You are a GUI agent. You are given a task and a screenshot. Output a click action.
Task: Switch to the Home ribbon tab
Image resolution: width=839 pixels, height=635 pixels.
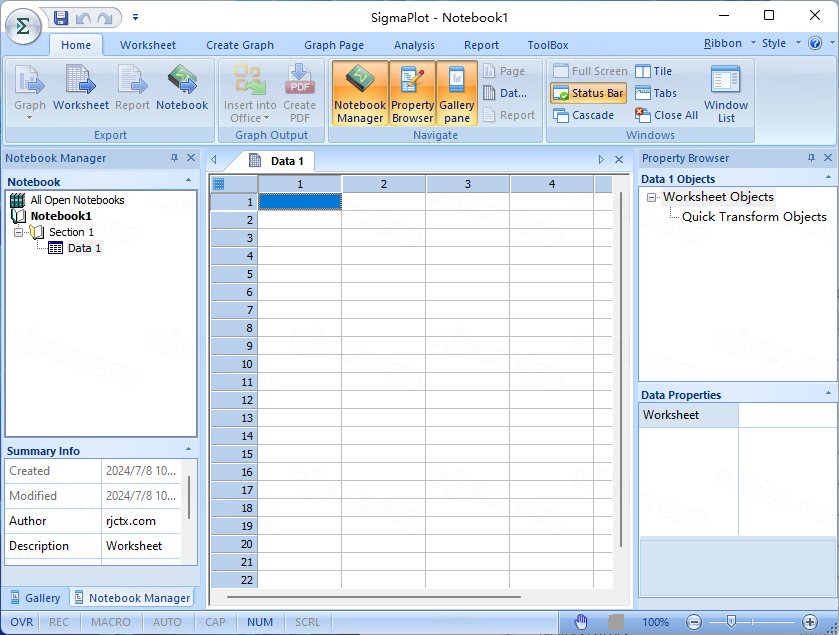76,45
